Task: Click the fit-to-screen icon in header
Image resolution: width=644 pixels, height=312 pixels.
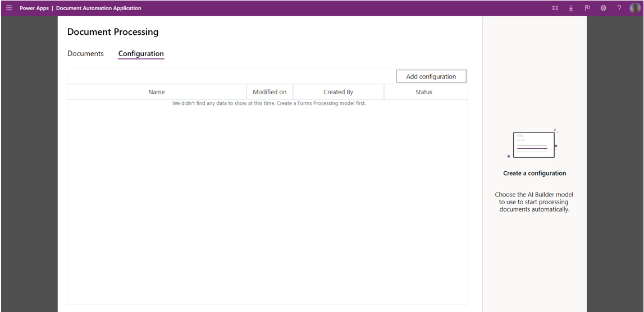Action: [555, 8]
